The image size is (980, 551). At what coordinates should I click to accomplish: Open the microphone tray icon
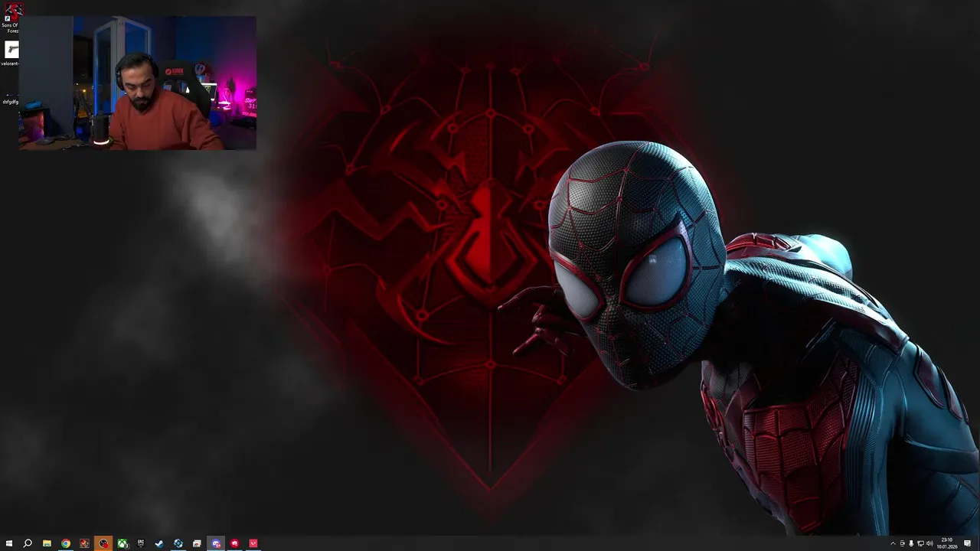[911, 543]
